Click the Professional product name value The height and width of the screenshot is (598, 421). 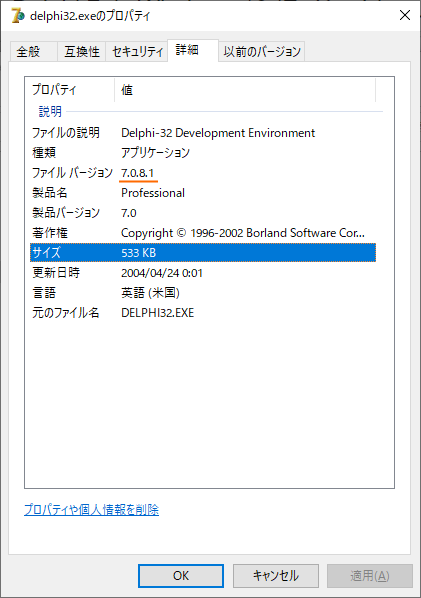[153, 193]
